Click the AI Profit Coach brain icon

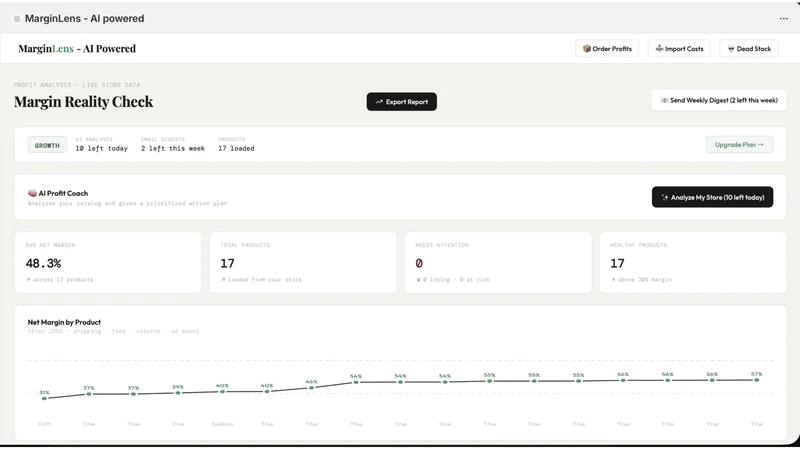[32, 193]
